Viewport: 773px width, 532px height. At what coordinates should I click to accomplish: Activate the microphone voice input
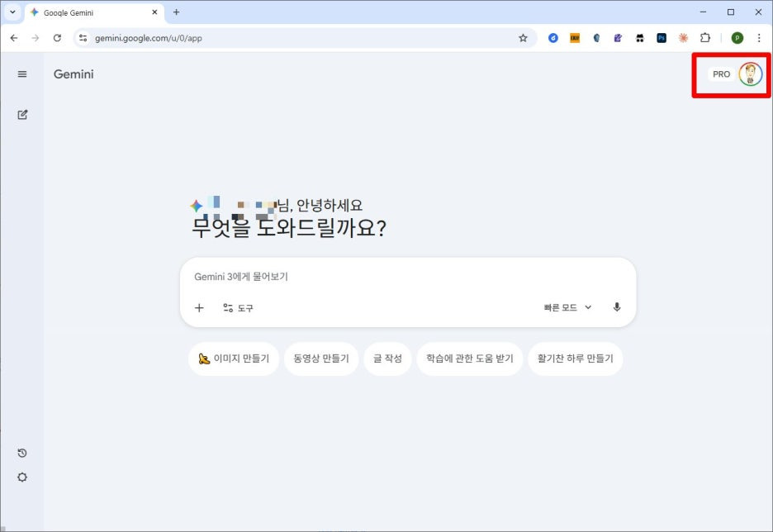617,307
